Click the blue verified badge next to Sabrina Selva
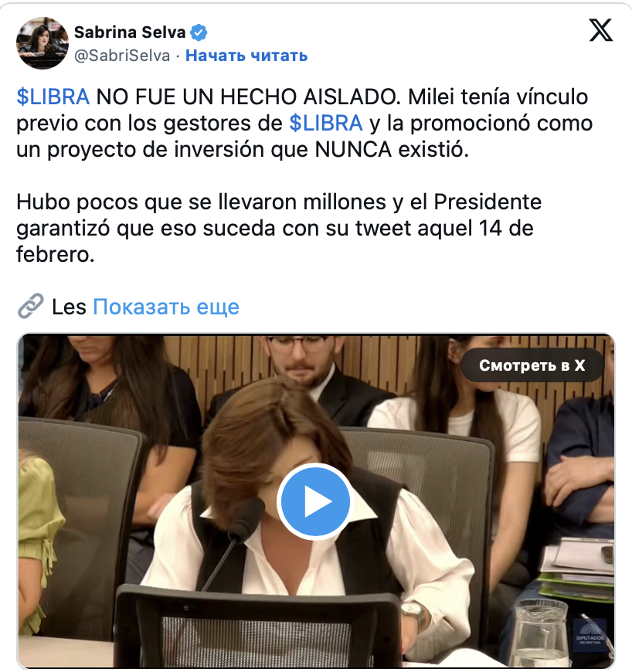Viewport: 632px width, 672px height. 199,32
